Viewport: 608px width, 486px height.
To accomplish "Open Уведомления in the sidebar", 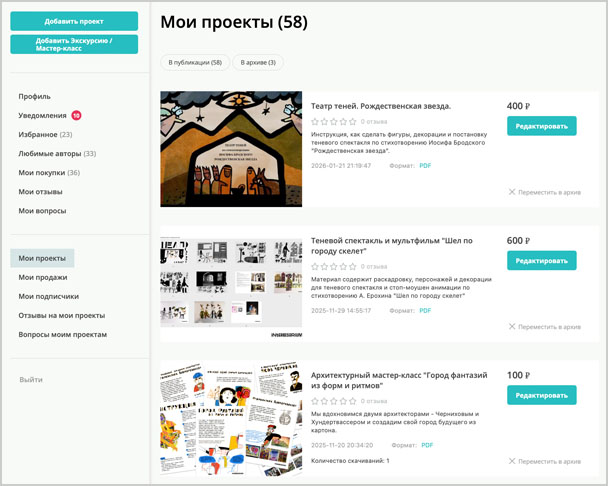I will 42,115.
